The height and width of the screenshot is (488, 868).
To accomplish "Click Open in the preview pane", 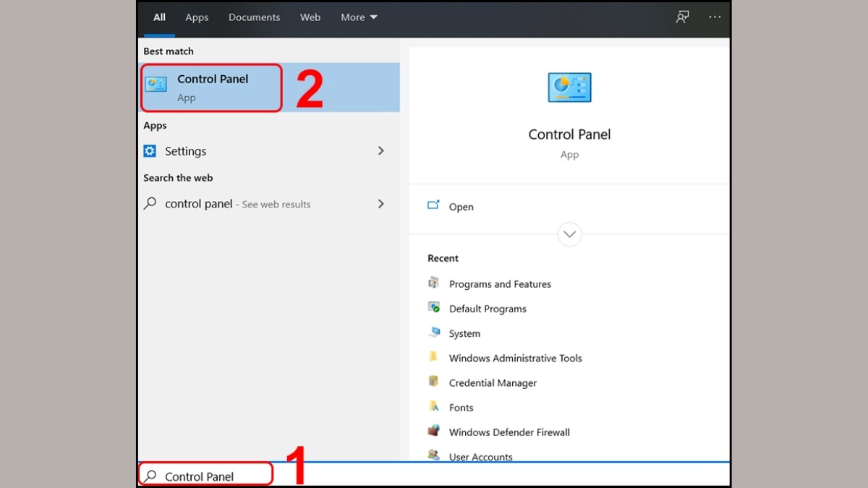I will click(x=461, y=207).
